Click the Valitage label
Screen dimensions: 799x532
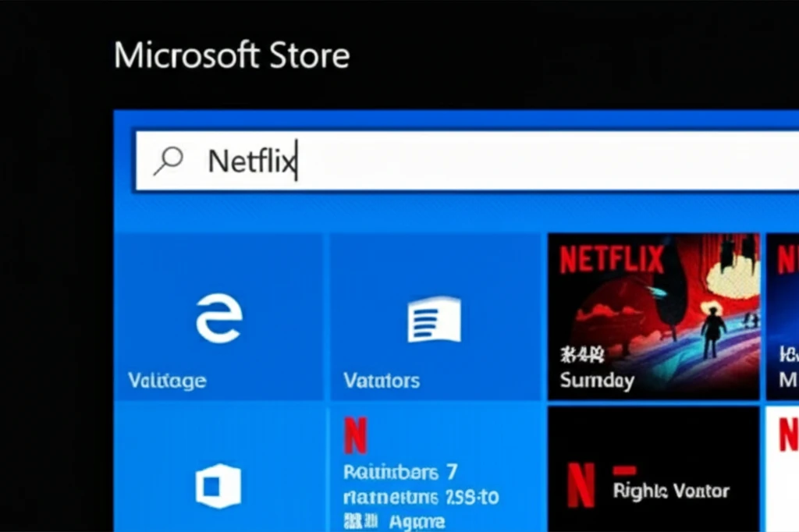[167, 381]
